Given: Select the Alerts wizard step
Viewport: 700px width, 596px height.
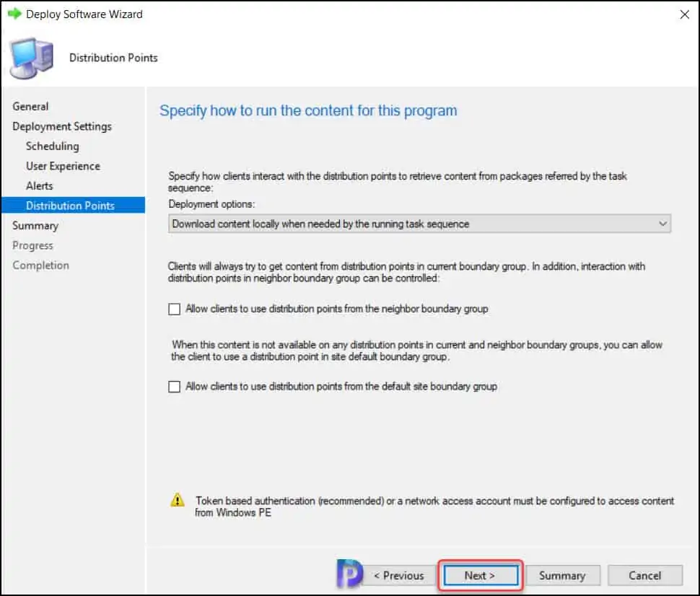Looking at the screenshot, I should 39,185.
